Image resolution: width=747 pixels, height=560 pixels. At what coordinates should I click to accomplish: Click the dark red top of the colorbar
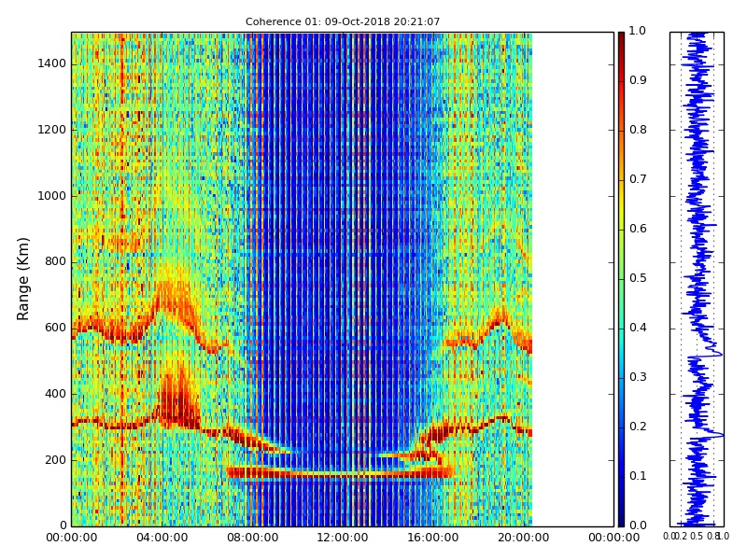click(x=621, y=40)
